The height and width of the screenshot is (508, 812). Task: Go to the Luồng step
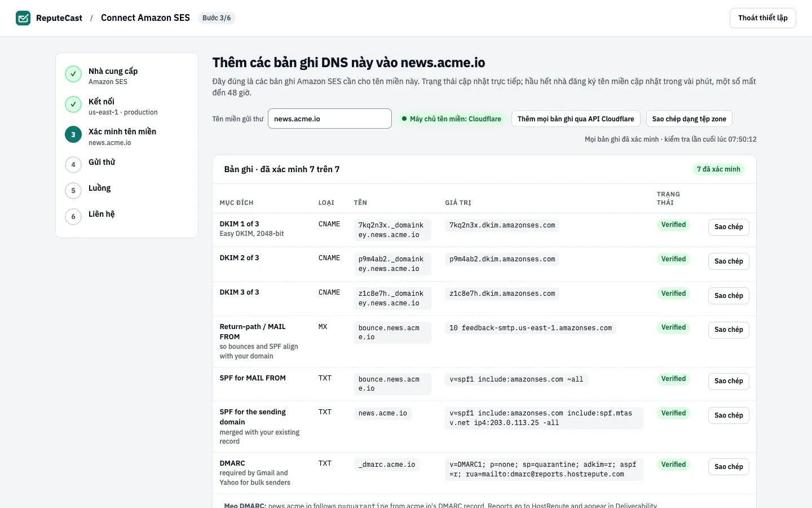127,190
